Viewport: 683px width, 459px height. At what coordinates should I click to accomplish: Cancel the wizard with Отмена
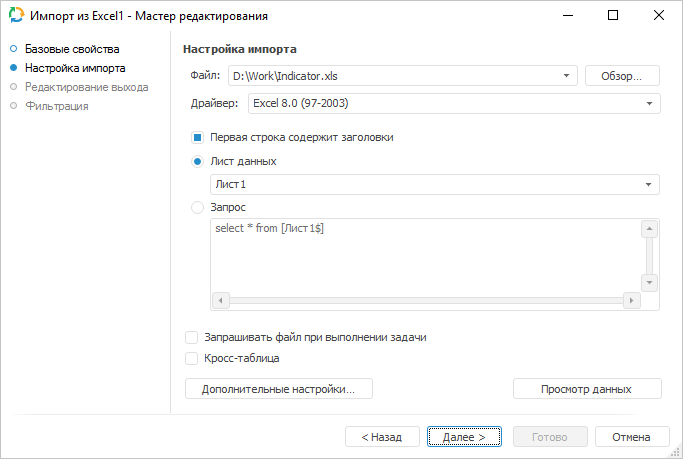pos(631,437)
